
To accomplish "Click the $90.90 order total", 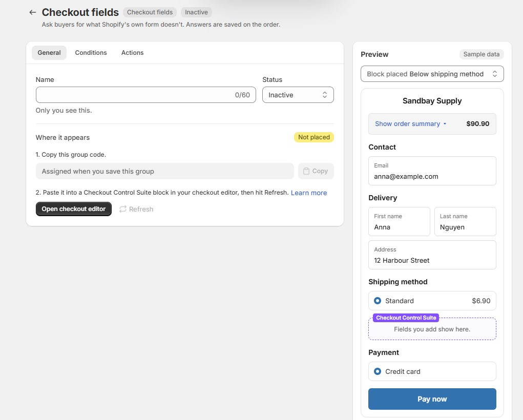I will 477,124.
